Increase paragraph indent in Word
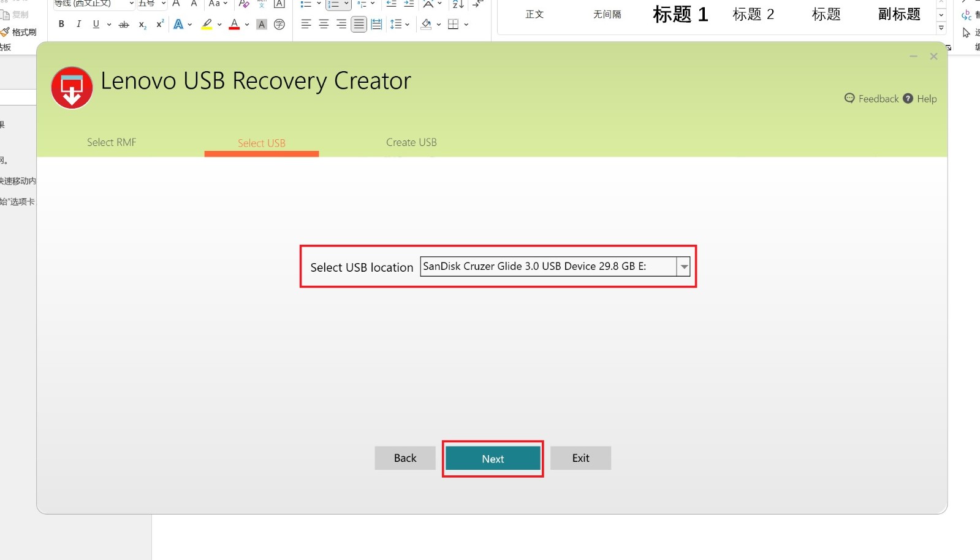980x560 pixels. point(409,4)
